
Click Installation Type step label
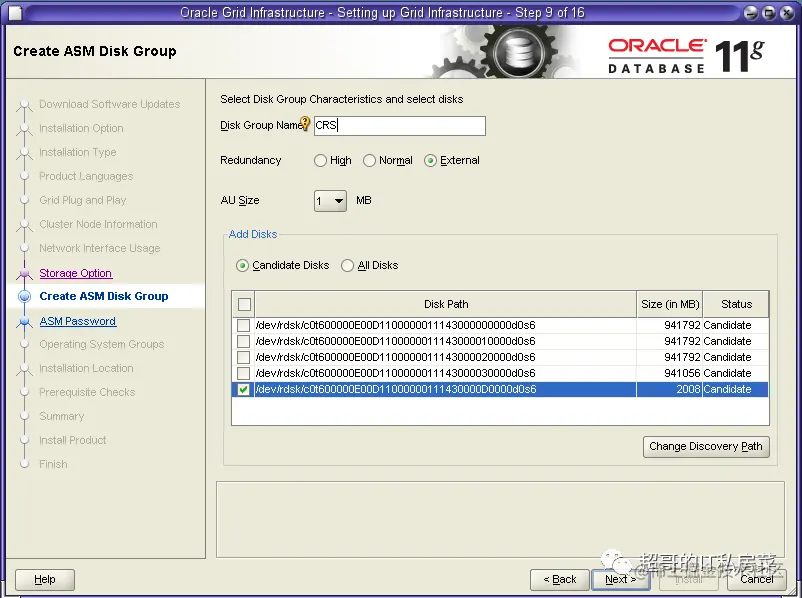(x=78, y=152)
